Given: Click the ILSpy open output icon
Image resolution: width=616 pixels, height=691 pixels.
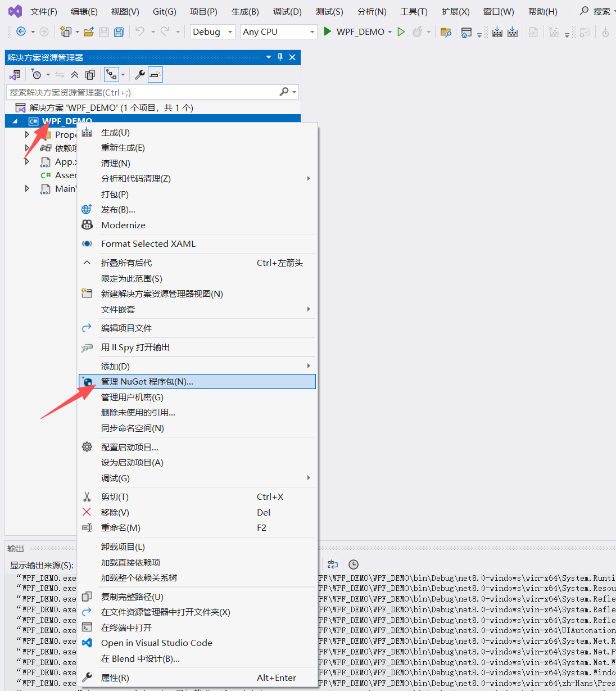Looking at the screenshot, I should [x=87, y=347].
